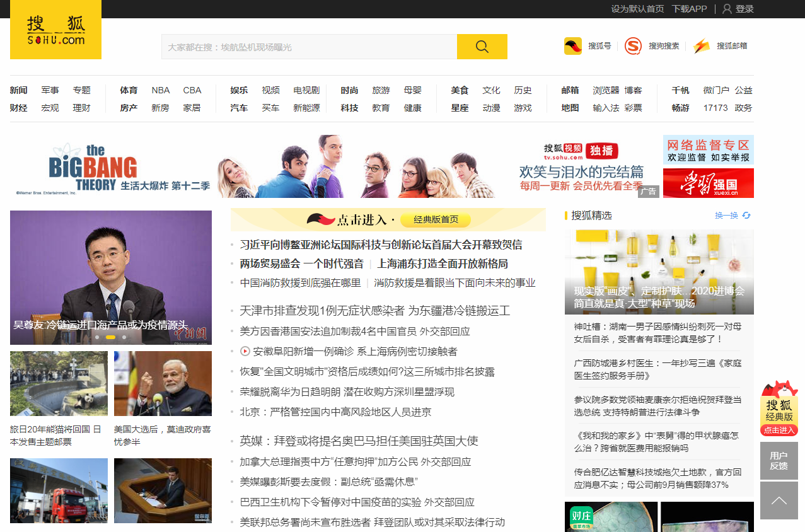Open the 吴尊友 main slideshow image
This screenshot has width=805, height=532.
pyautogui.click(x=111, y=277)
